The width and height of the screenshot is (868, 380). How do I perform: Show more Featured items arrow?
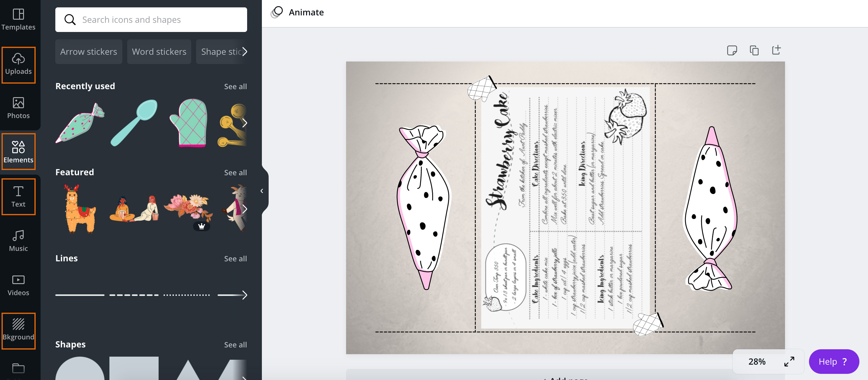(245, 209)
